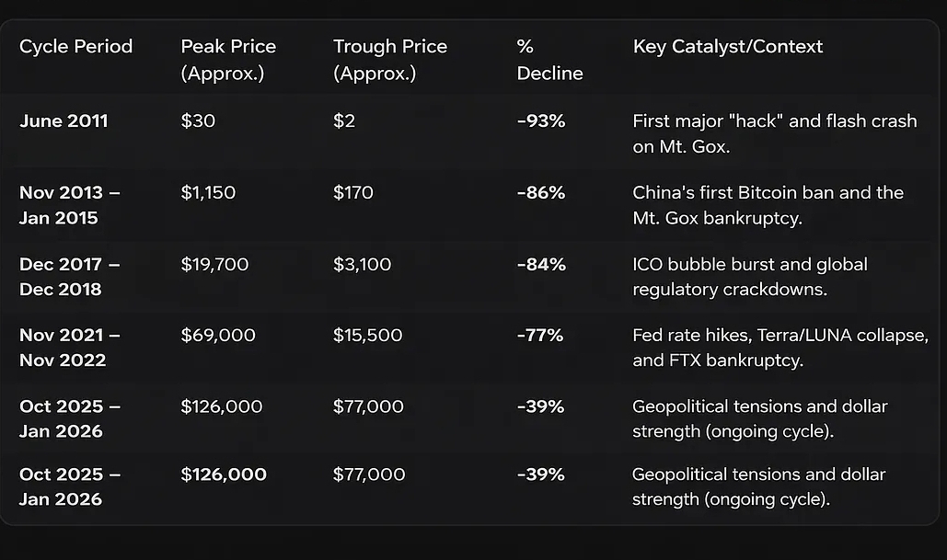Select the -93% decline value
The image size is (947, 560).
coord(541,120)
